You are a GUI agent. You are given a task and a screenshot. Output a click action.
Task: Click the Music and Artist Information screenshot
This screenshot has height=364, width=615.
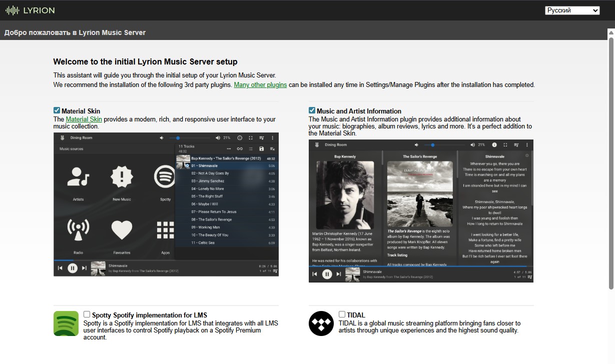point(421,211)
